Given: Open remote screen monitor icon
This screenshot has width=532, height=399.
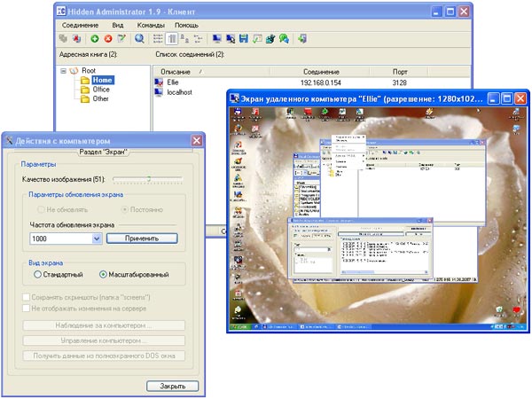Looking at the screenshot, I should click(x=216, y=39).
